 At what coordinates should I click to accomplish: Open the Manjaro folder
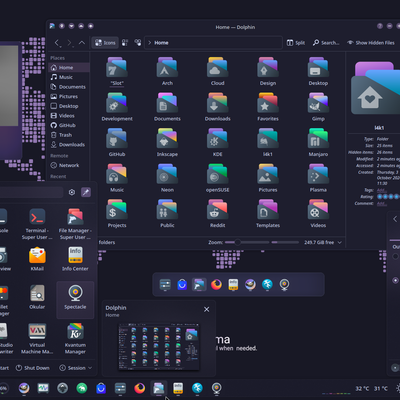[318, 142]
